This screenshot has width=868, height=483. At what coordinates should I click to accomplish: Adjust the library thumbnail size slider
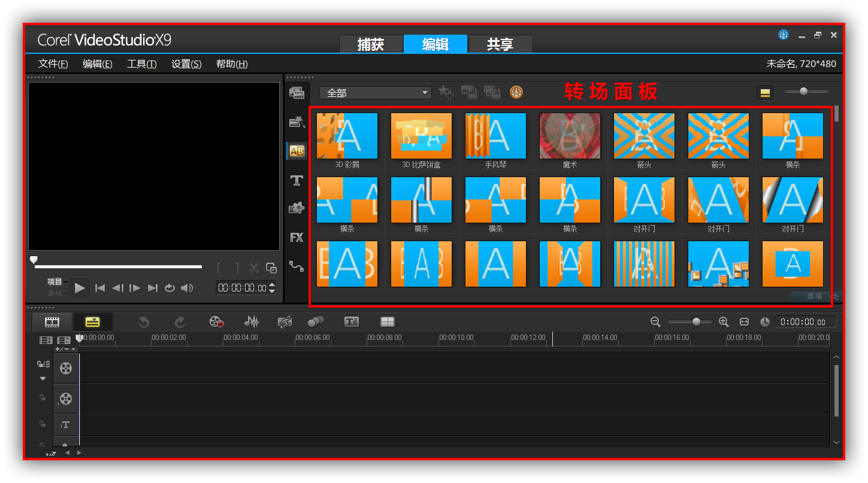pos(803,92)
